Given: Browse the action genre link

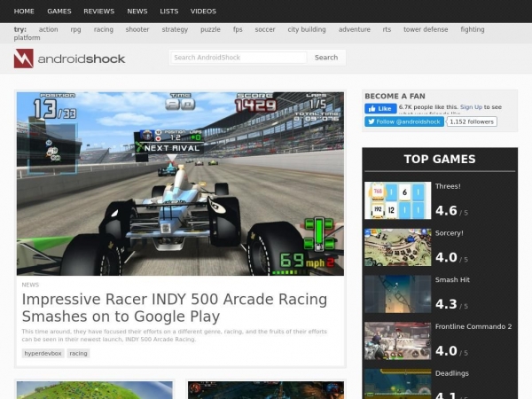Looking at the screenshot, I should click(x=48, y=29).
